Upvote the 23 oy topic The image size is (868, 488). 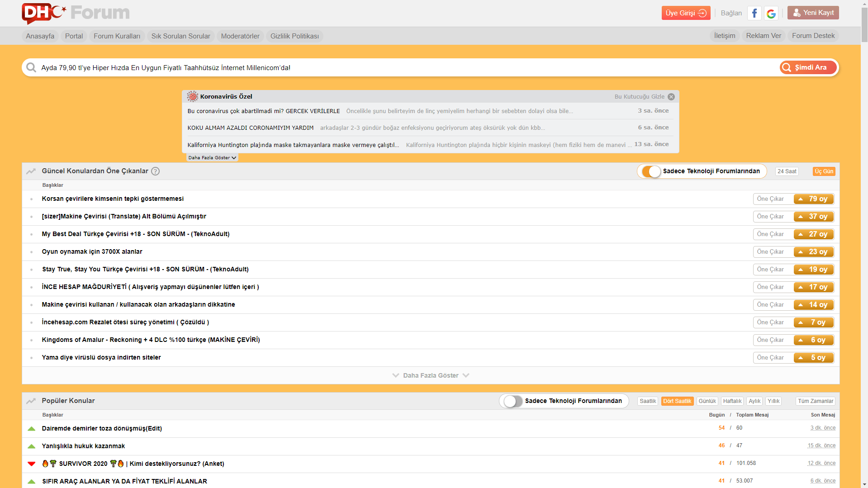(813, 252)
